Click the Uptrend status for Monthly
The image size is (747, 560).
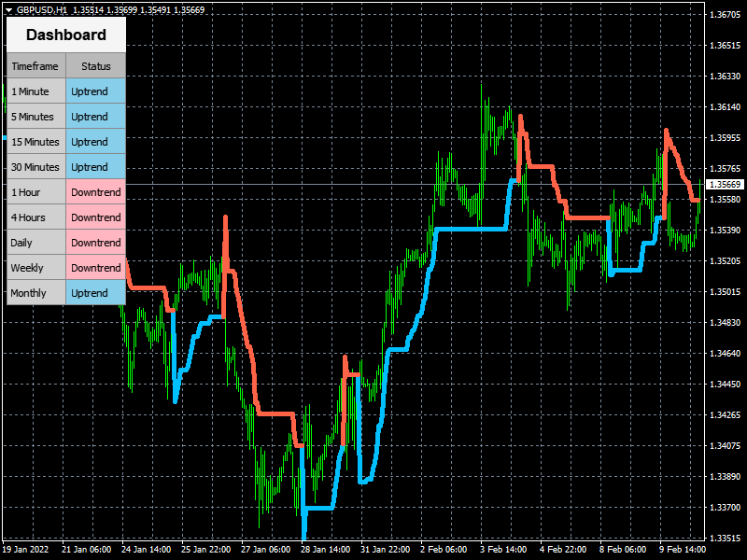click(96, 293)
